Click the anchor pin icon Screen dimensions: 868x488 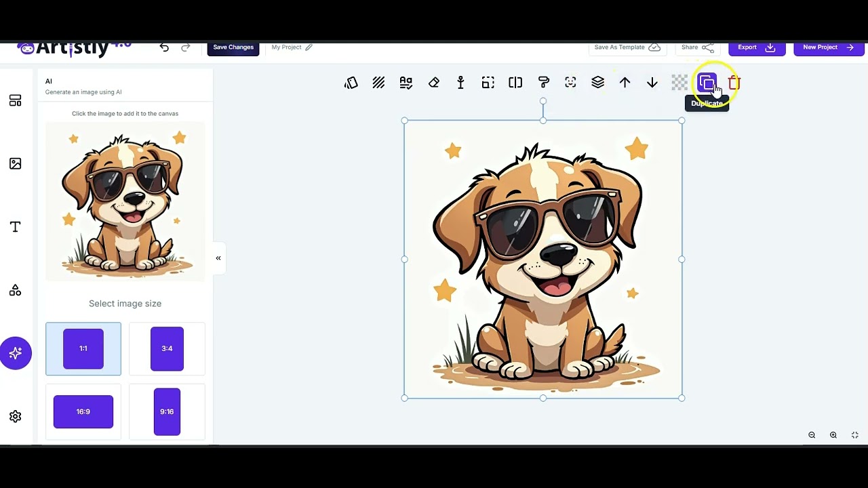click(461, 83)
